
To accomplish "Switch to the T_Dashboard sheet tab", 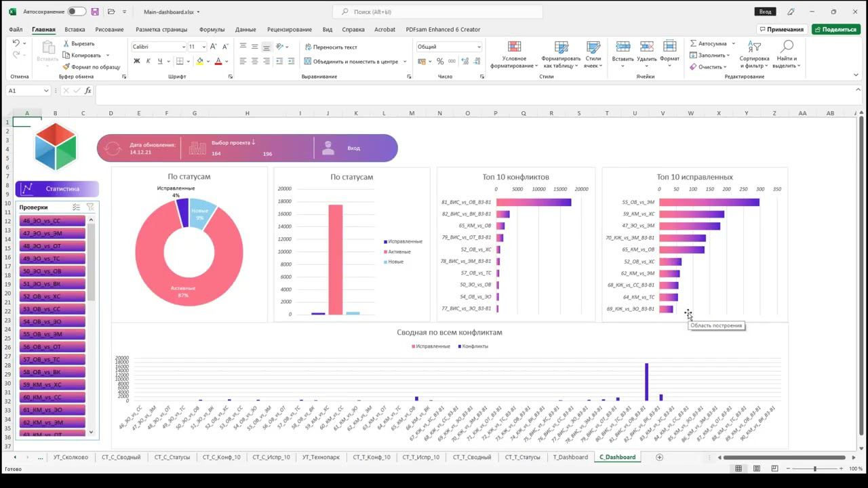I will [570, 457].
